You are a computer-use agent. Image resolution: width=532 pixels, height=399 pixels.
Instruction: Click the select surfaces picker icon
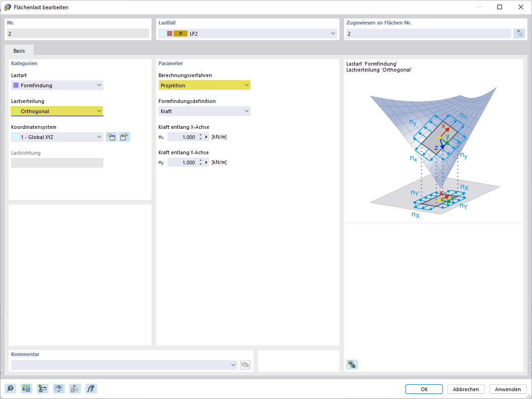519,33
